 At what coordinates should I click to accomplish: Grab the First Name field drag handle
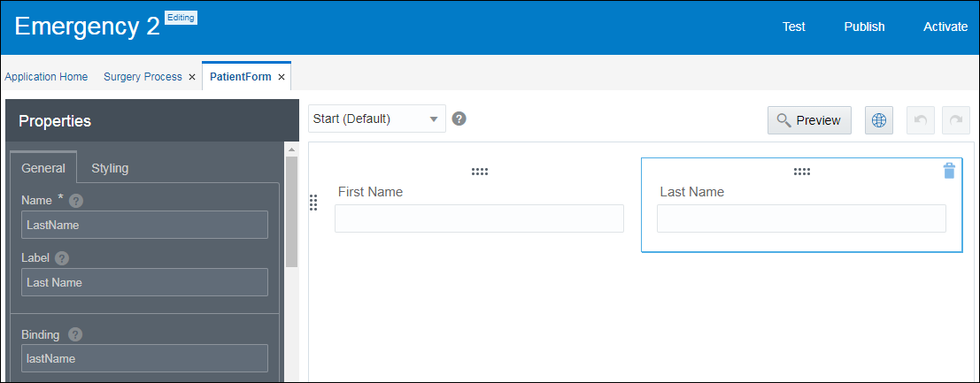coord(479,172)
